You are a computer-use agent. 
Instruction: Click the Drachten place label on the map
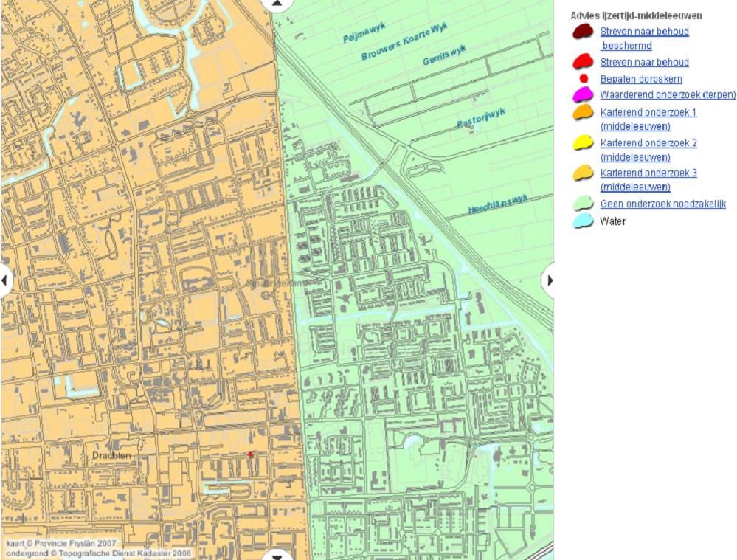[111, 456]
